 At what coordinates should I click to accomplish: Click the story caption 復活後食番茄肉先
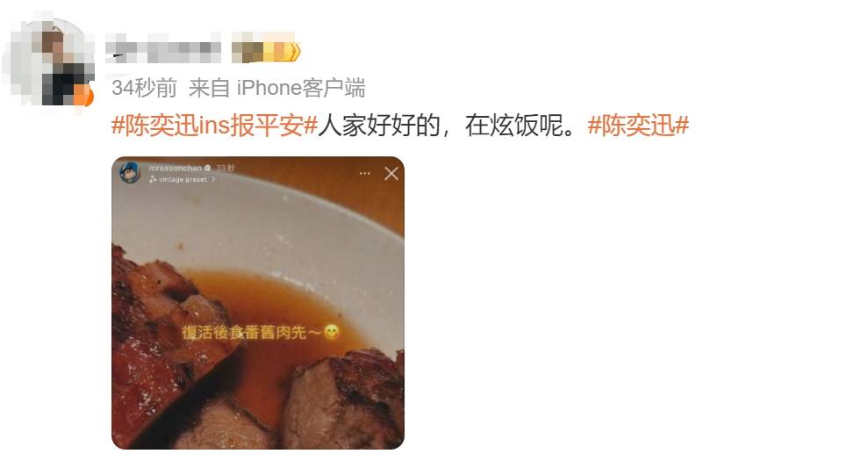pyautogui.click(x=252, y=333)
